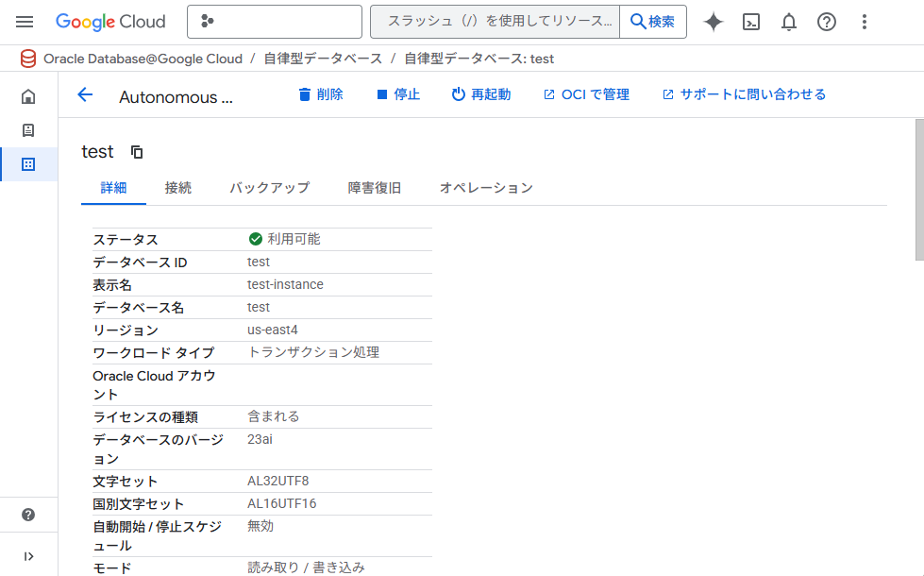This screenshot has width=924, height=576.
Task: Open the help question mark menu
Action: (x=827, y=22)
